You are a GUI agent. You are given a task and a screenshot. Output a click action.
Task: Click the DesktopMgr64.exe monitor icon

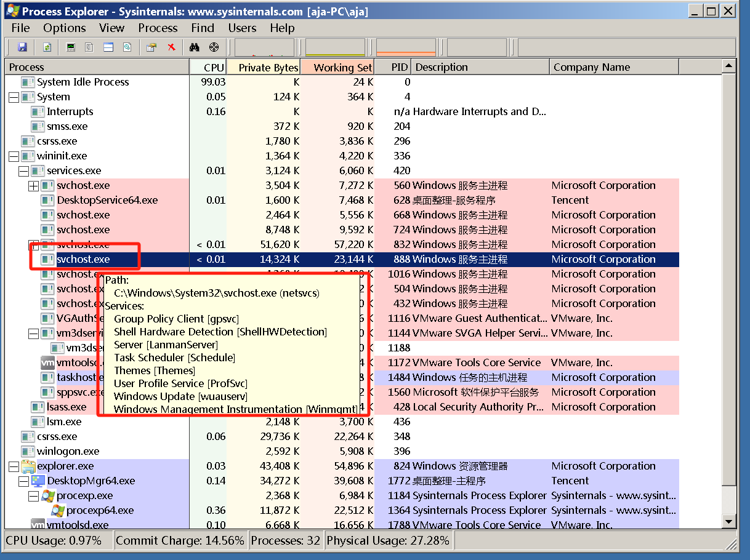pos(38,481)
